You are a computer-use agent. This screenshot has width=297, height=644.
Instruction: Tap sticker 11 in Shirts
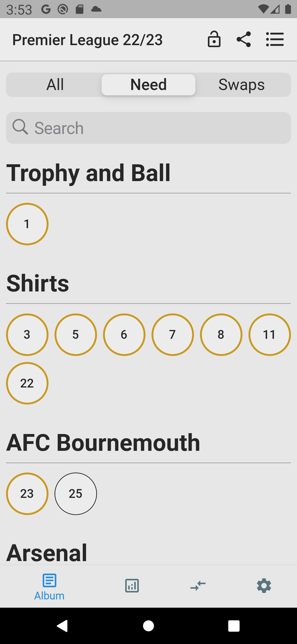[x=269, y=335]
